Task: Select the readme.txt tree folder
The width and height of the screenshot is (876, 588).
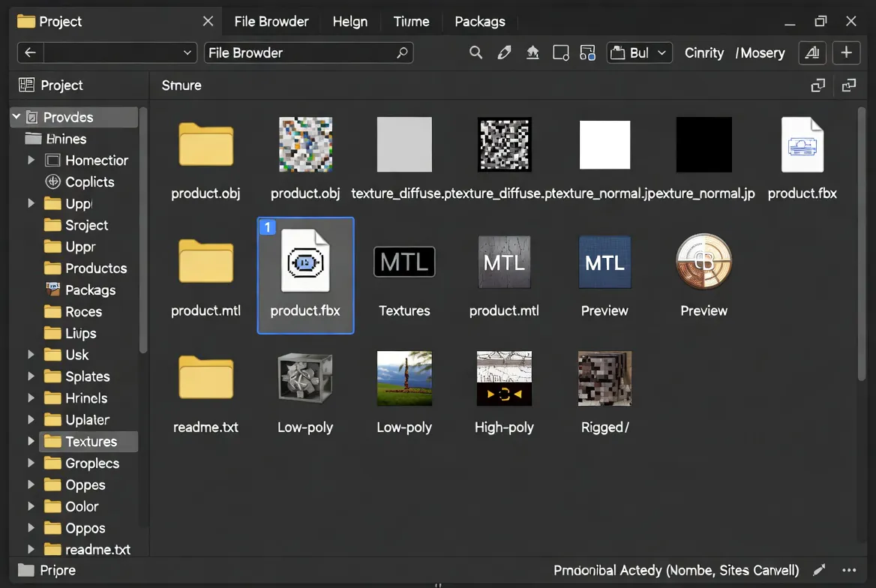Action: point(97,550)
